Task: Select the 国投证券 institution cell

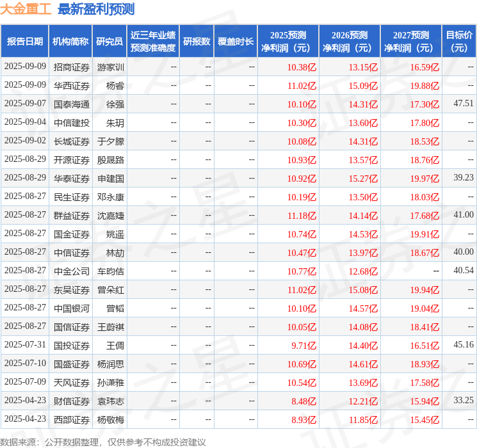Action: [72, 346]
